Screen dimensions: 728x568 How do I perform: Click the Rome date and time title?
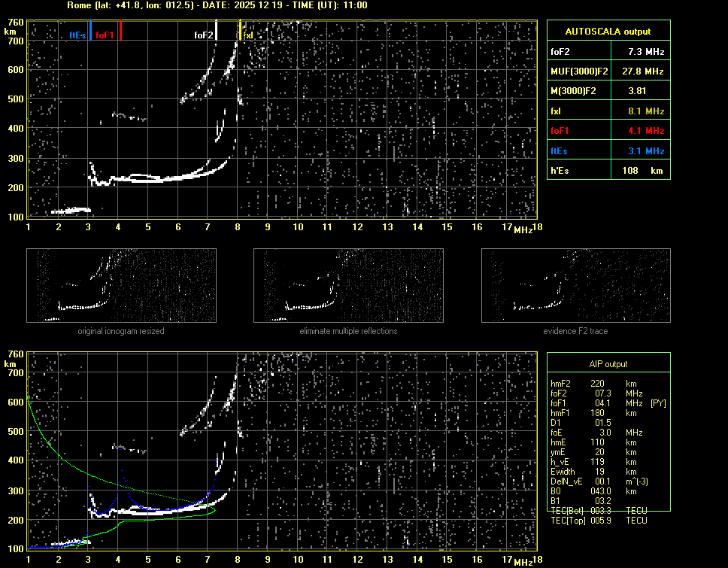(x=216, y=5)
